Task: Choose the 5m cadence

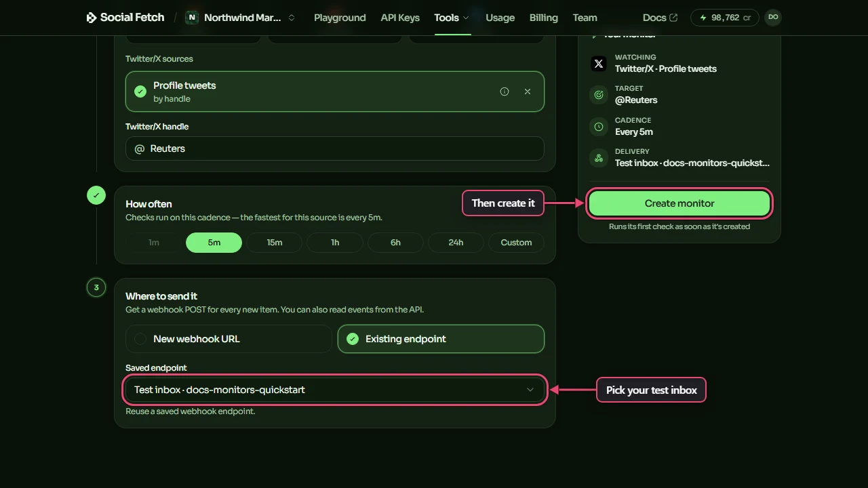Action: click(x=214, y=243)
